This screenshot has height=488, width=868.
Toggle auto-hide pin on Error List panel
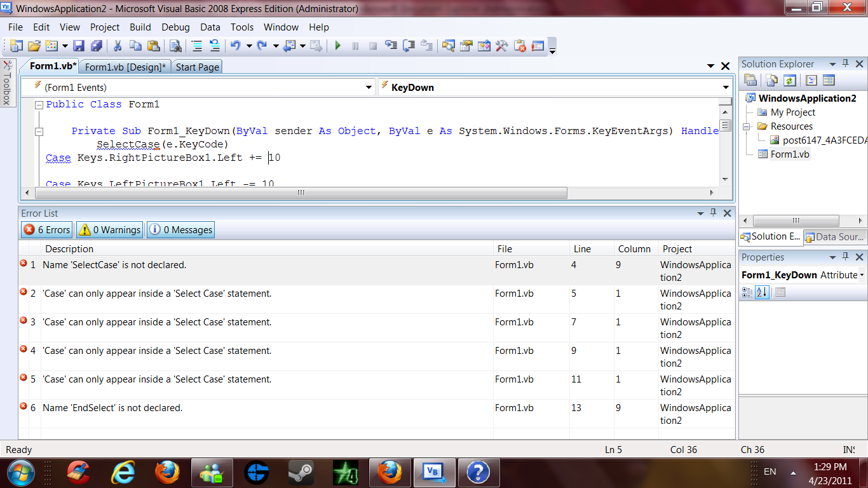click(714, 213)
